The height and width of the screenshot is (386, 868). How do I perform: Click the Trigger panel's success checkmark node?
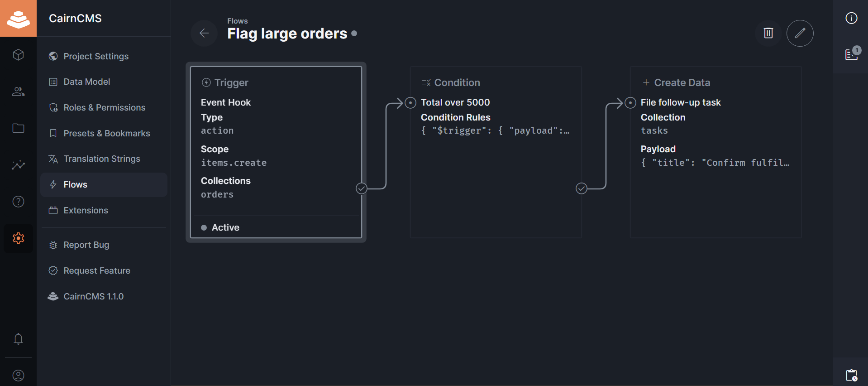[x=361, y=188]
